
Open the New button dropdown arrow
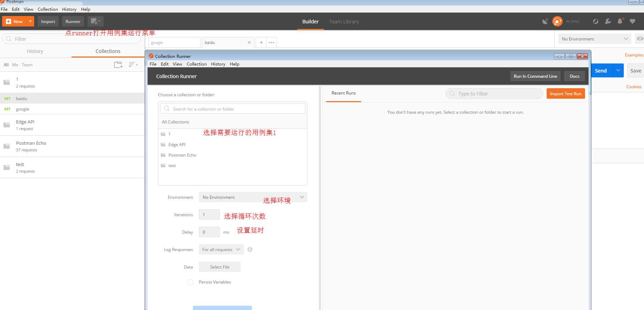pos(30,21)
